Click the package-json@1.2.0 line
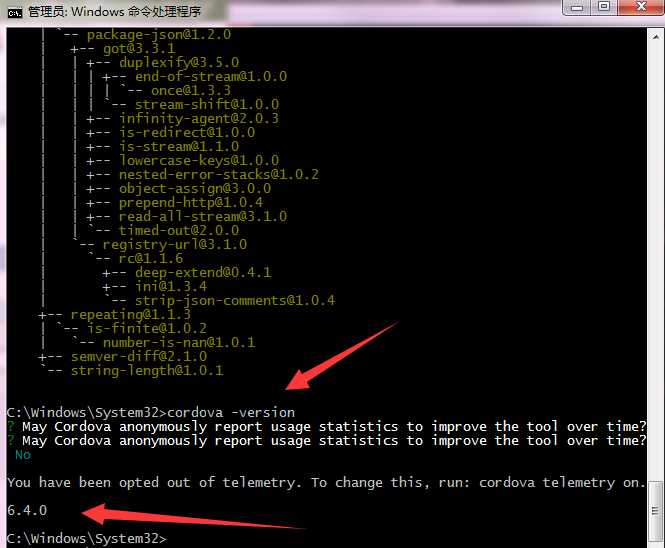This screenshot has height=548, width=665. pos(159,35)
